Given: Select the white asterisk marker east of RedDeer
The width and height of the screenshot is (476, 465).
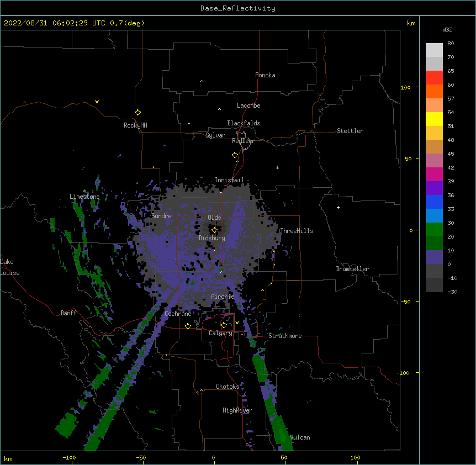Looking at the screenshot, I should [x=277, y=167].
